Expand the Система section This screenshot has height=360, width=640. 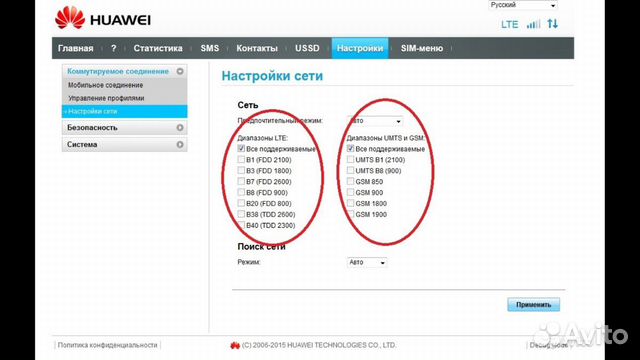124,144
